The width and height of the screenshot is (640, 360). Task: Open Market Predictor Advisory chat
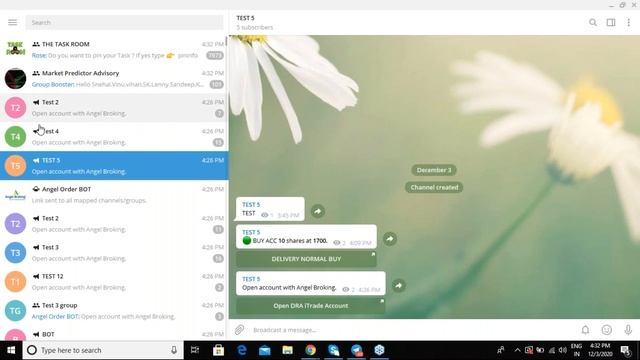pos(114,78)
